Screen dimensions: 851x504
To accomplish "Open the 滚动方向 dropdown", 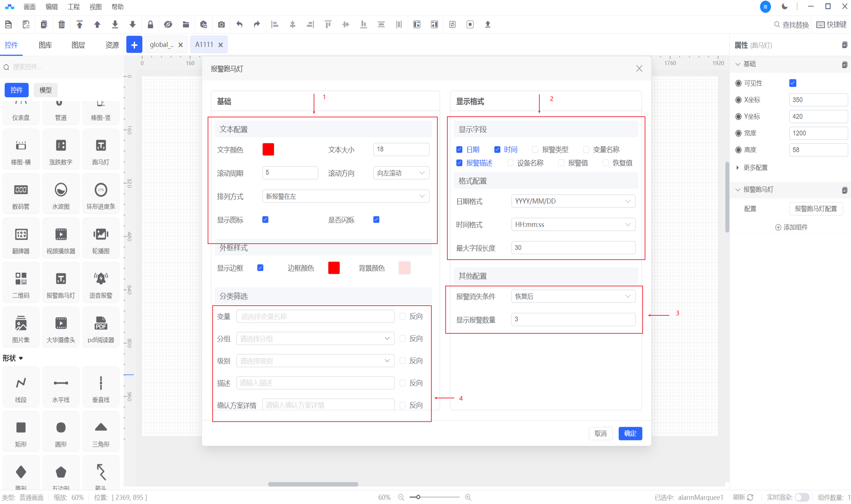I will (x=401, y=173).
